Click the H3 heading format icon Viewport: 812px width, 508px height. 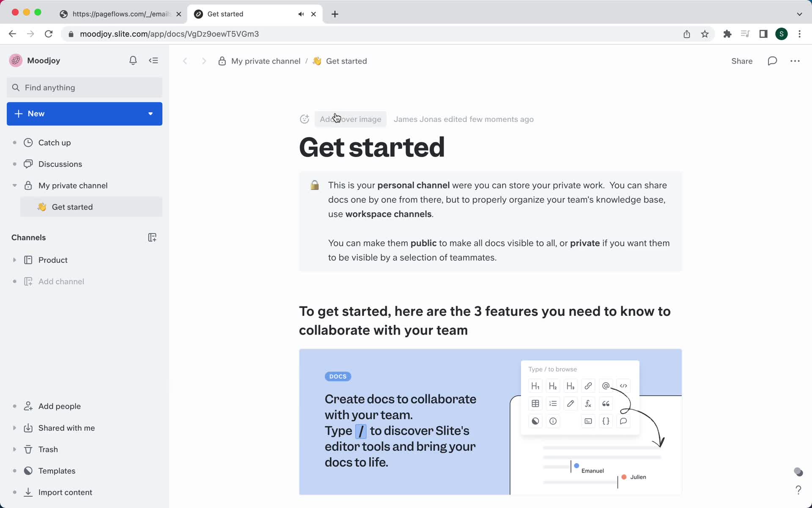pos(570,386)
